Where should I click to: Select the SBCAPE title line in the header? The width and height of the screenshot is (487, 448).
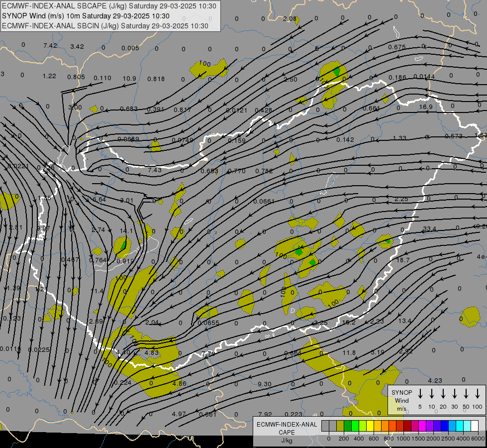[109, 6]
